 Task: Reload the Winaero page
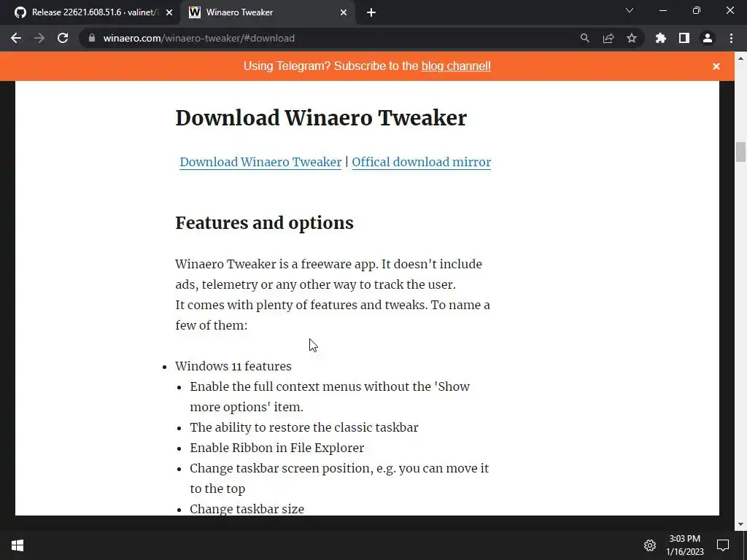(63, 38)
